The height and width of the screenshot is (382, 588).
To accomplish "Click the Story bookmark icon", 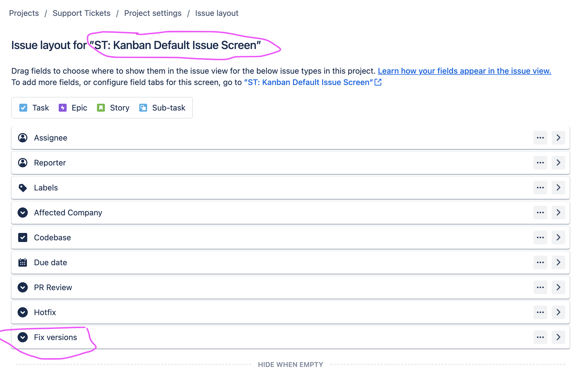I will pos(101,108).
